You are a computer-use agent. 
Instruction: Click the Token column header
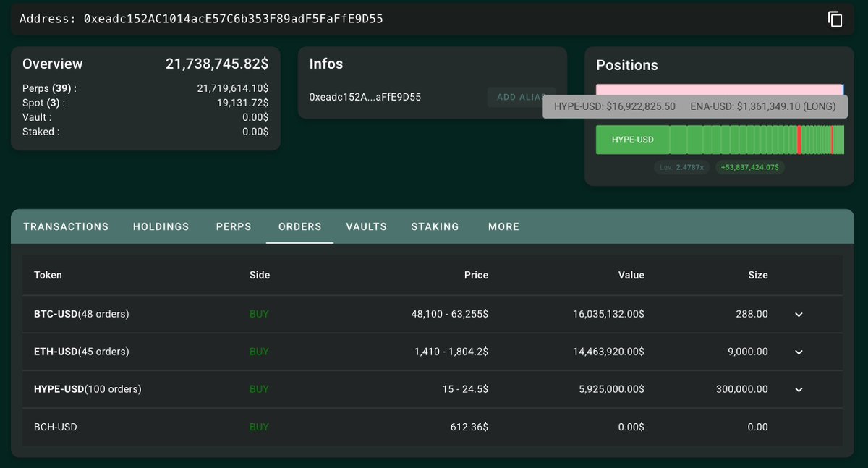pos(48,275)
